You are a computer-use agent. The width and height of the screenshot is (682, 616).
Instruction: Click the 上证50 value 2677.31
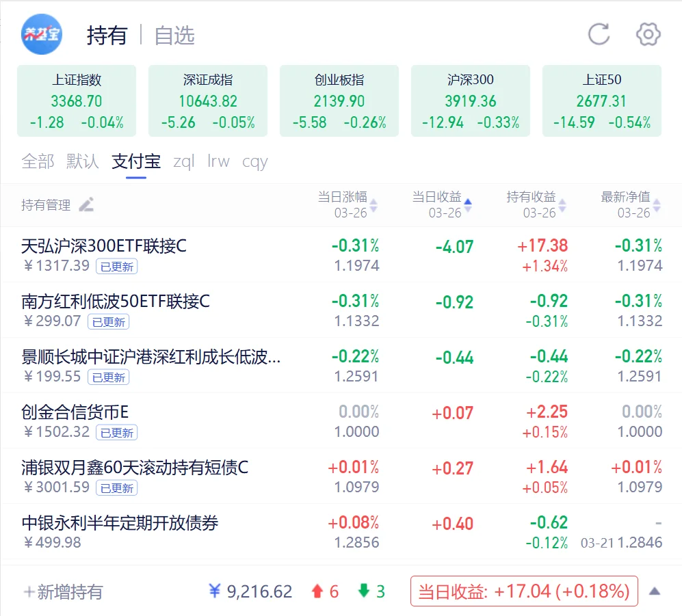(x=601, y=101)
